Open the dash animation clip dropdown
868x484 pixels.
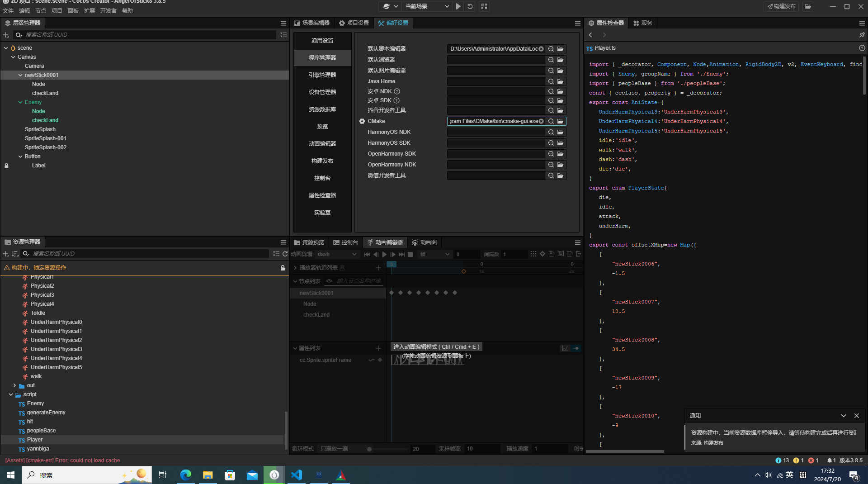(337, 254)
